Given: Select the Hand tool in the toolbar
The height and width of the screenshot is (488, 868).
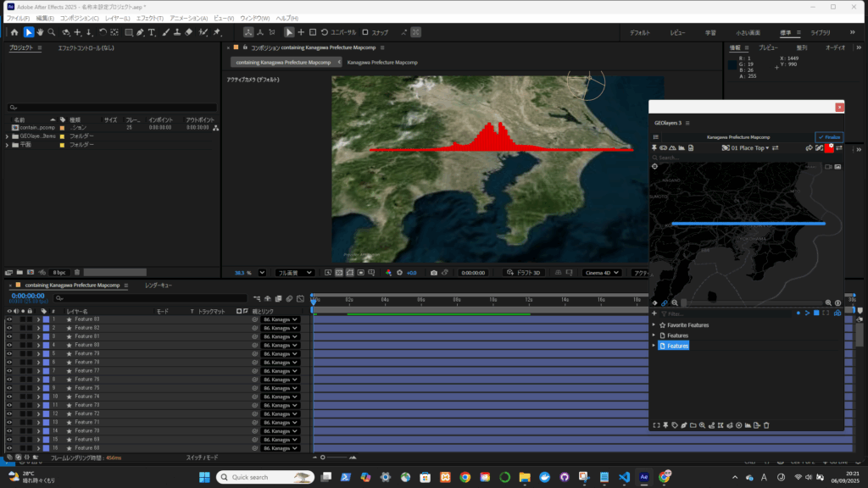Looking at the screenshot, I should [x=41, y=32].
